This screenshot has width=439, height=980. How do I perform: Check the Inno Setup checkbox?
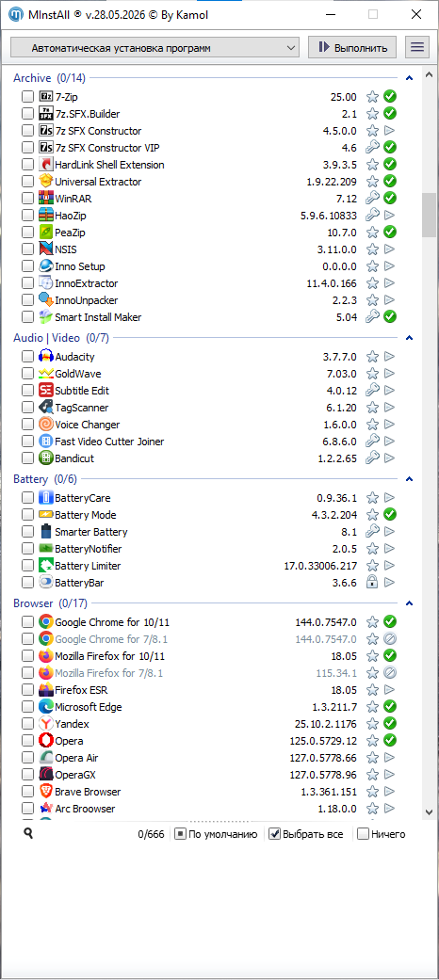tap(27, 265)
